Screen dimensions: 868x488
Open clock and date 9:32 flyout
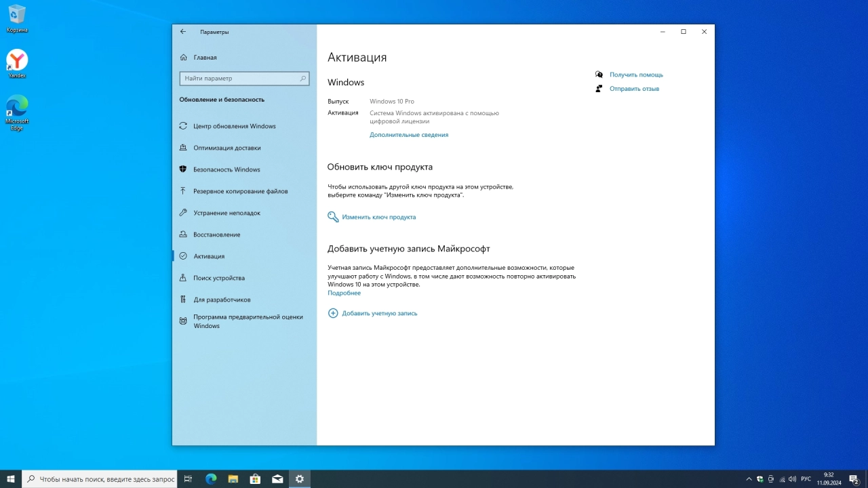click(829, 479)
